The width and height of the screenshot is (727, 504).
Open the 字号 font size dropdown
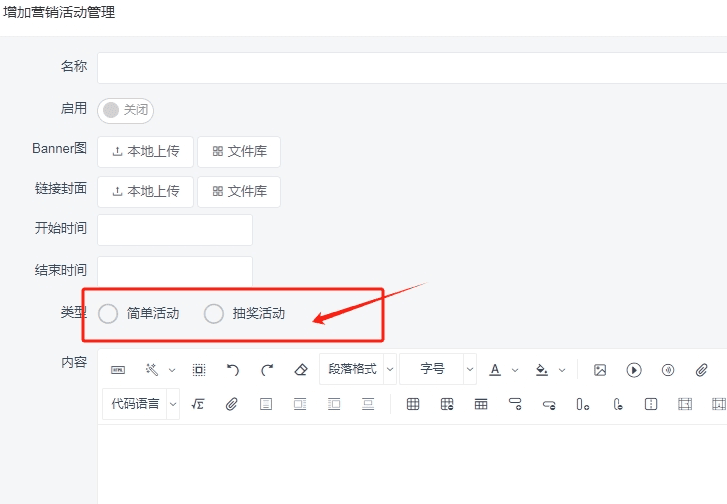tap(438, 369)
